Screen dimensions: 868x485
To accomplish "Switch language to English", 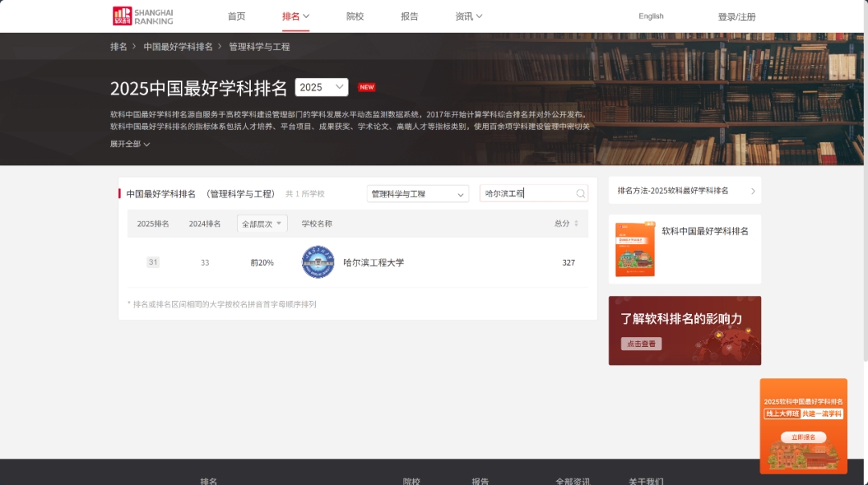I will (651, 16).
